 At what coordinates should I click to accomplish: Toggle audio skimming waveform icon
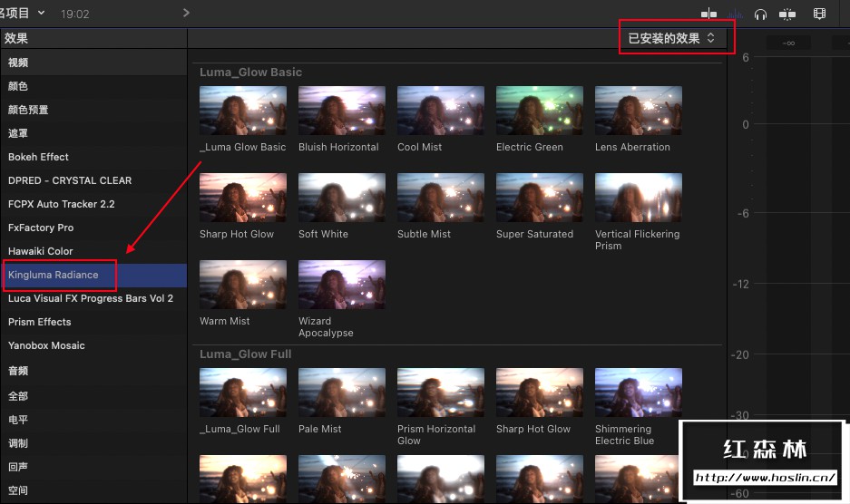tap(735, 15)
